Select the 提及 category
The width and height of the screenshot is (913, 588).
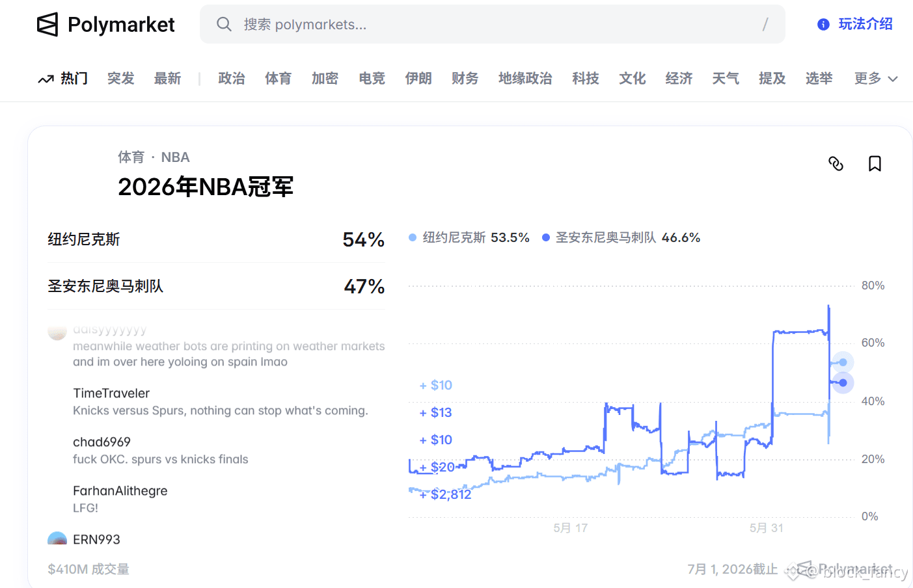pos(772,79)
